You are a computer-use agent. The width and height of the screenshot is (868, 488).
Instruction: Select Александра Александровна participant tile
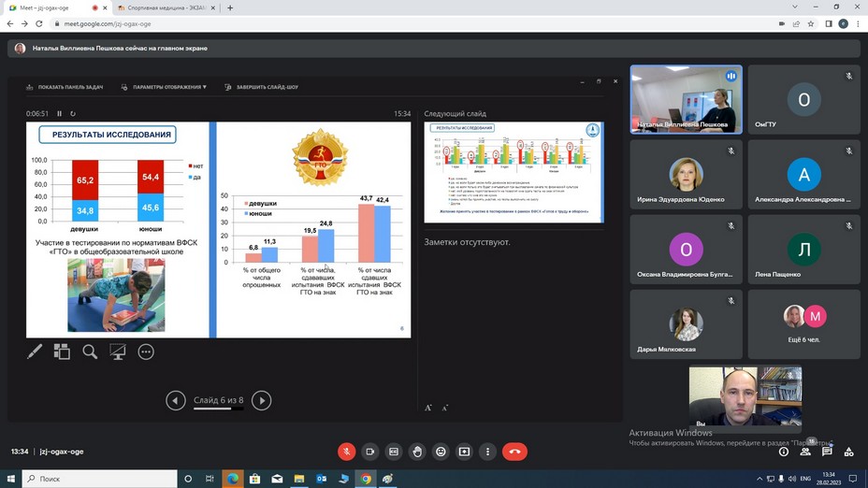[x=803, y=174]
